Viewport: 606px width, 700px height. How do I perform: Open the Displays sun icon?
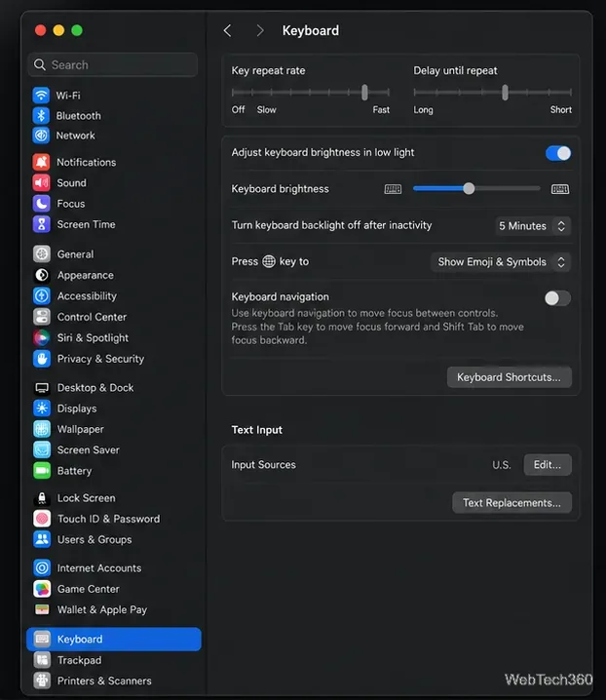(x=42, y=408)
